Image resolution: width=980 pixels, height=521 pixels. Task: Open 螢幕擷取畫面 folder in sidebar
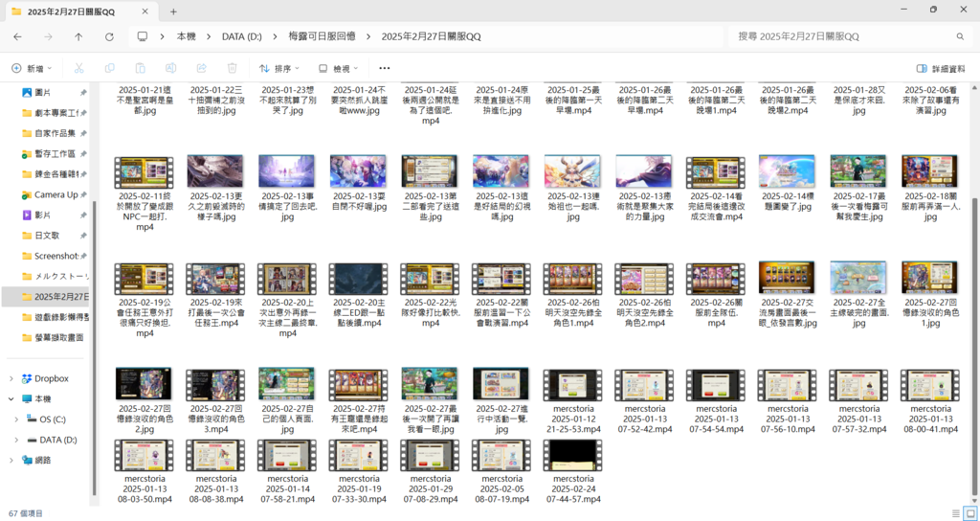[x=52, y=338]
